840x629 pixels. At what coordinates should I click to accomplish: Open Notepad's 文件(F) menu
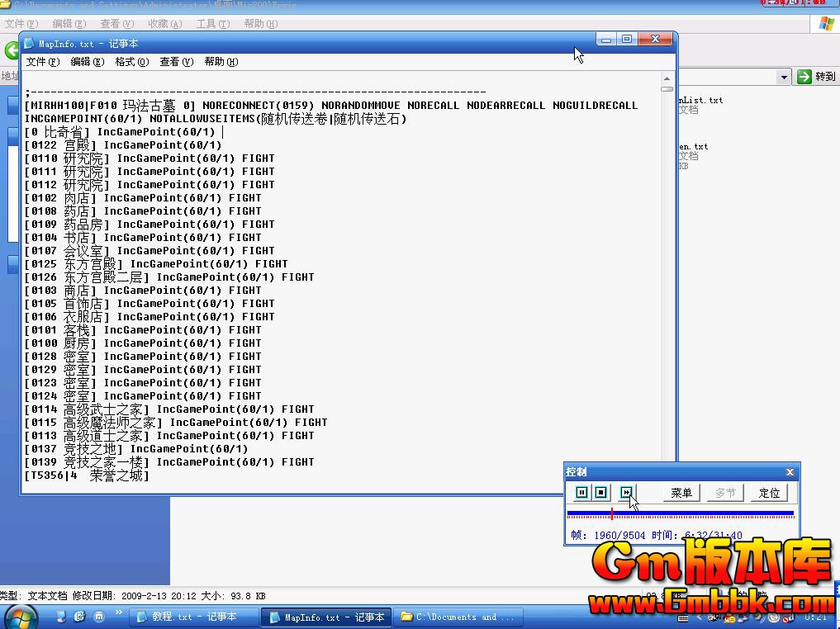coord(42,62)
